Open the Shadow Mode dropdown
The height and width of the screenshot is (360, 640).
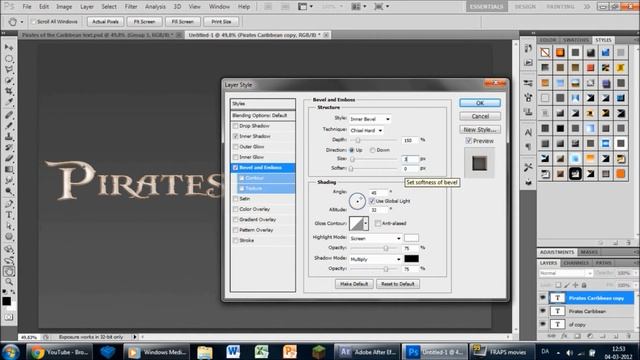click(376, 259)
